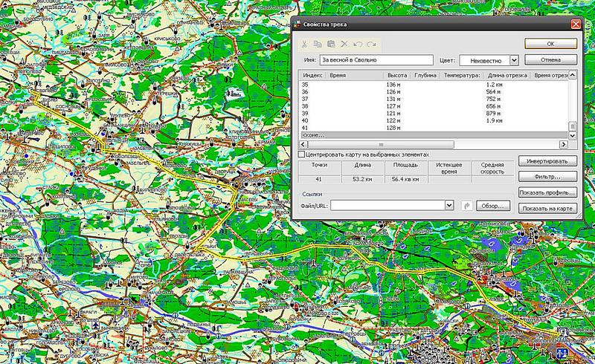Sort by the Высота column header
The height and width of the screenshot is (364, 595).
coord(397,76)
